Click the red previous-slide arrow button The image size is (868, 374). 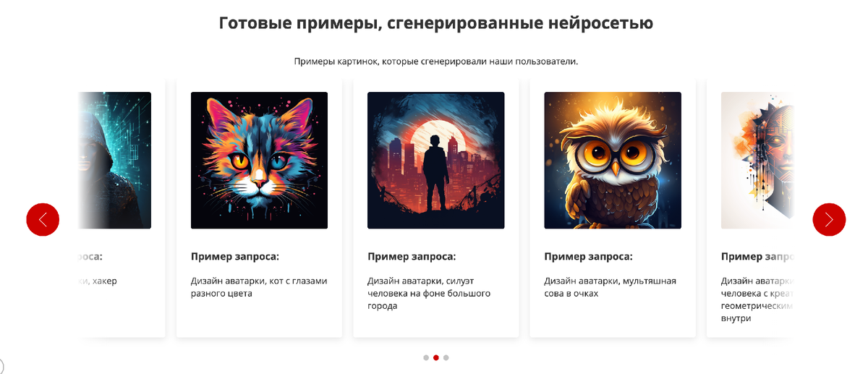43,219
